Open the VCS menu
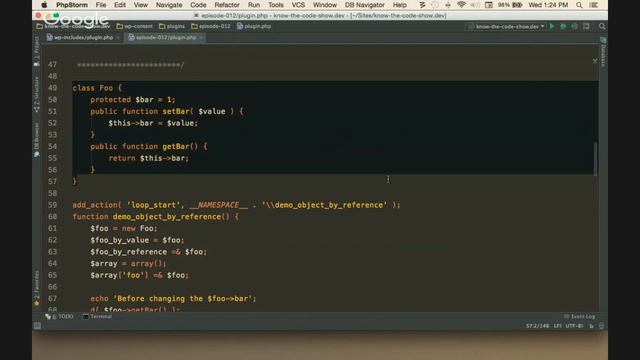 click(x=298, y=5)
